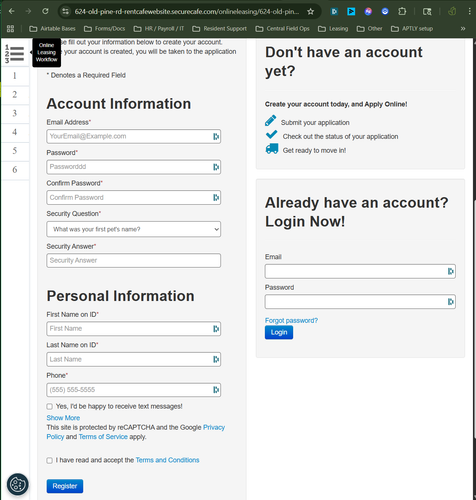Open the Airtable Bases bookmark folder
Screen dimensions: 476x500
tap(52, 29)
